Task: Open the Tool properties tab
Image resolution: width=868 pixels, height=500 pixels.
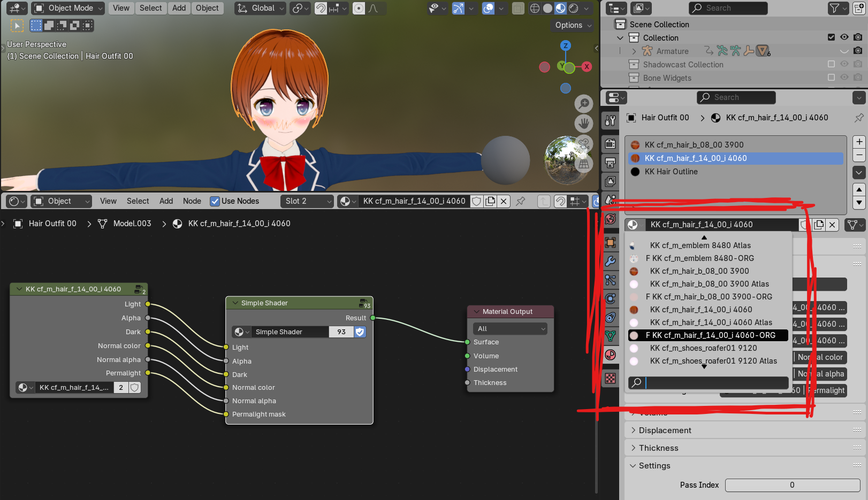Action: coord(611,121)
